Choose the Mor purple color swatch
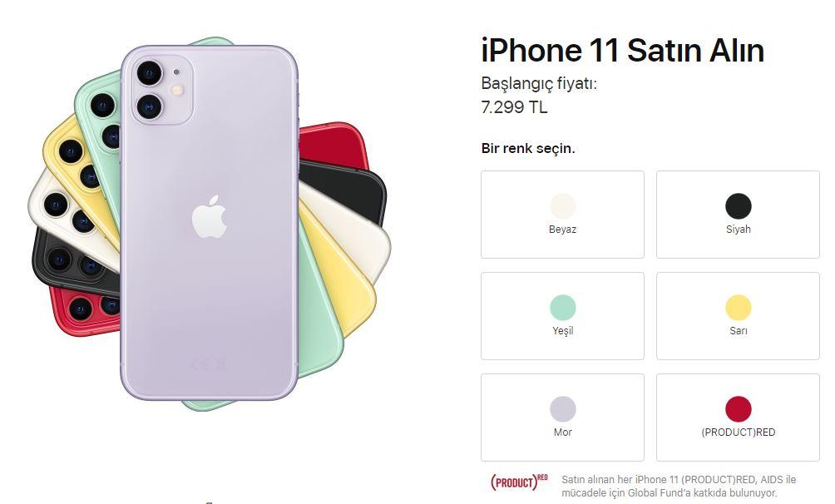This screenshot has height=504, width=835. coord(562,409)
